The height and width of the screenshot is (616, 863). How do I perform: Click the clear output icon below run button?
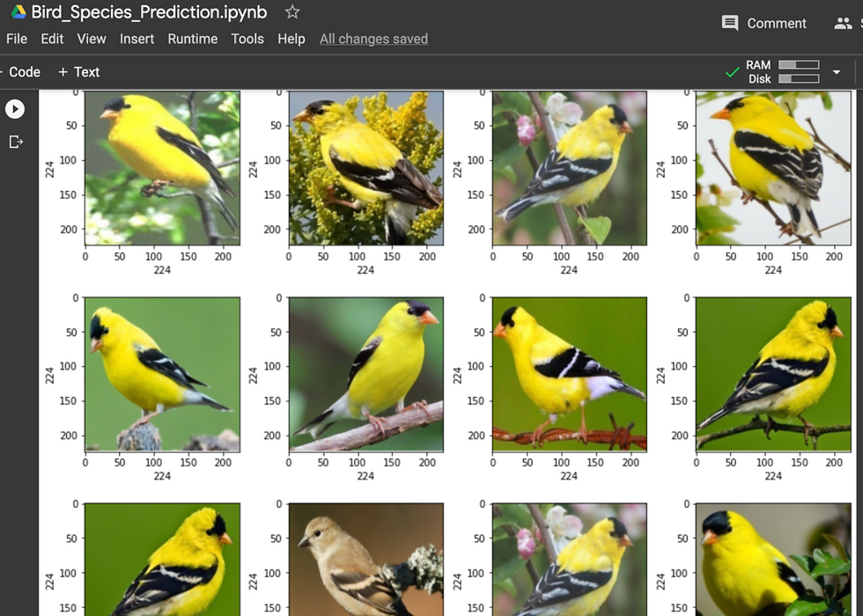tap(16, 142)
